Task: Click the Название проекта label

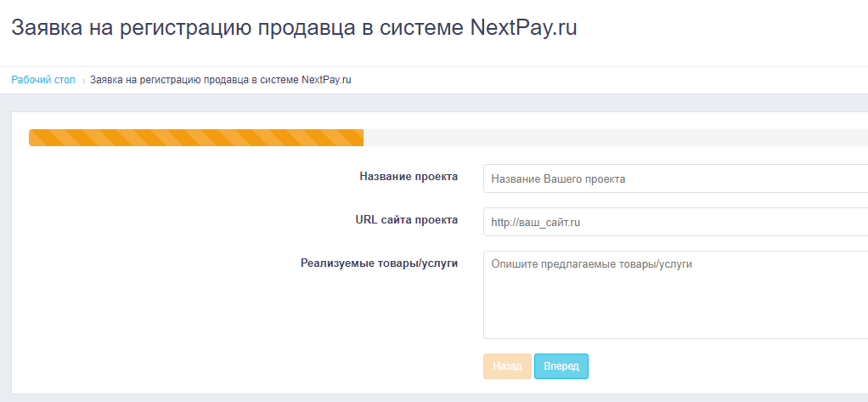Action: (409, 177)
